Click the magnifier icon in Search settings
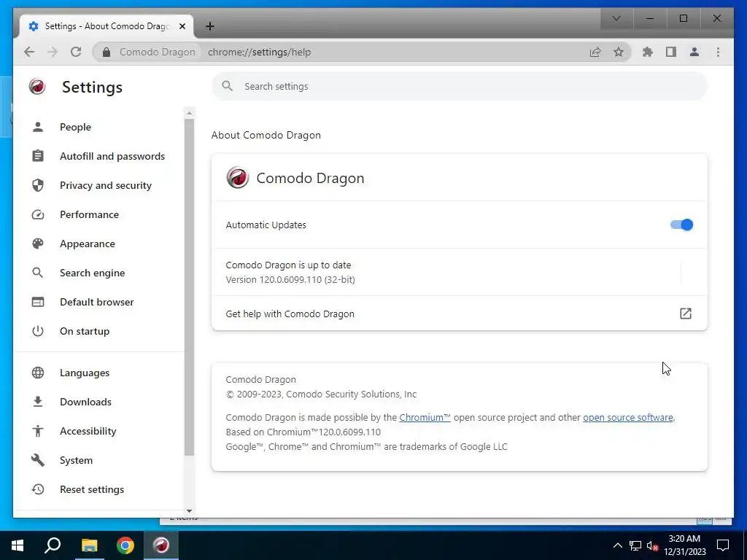Screen dimensions: 747x560 pyautogui.click(x=228, y=86)
